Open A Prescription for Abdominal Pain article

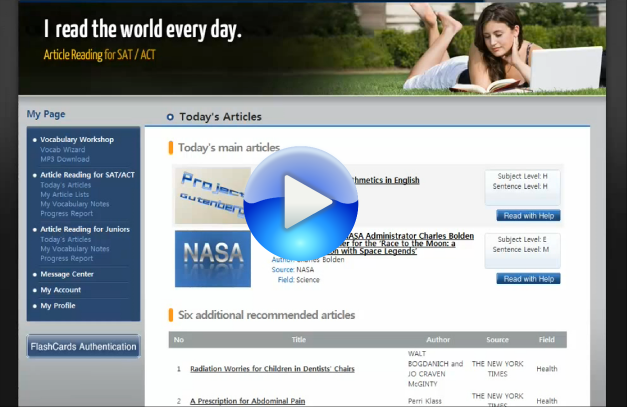[248, 401]
